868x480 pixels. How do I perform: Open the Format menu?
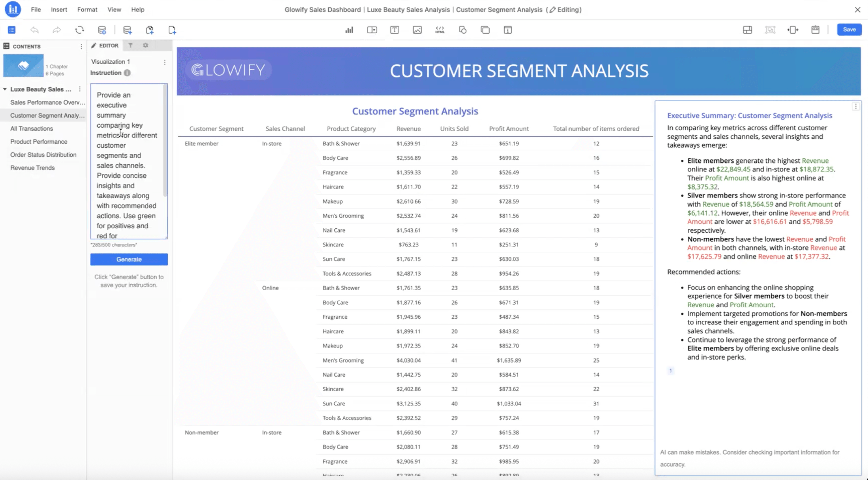tap(87, 9)
